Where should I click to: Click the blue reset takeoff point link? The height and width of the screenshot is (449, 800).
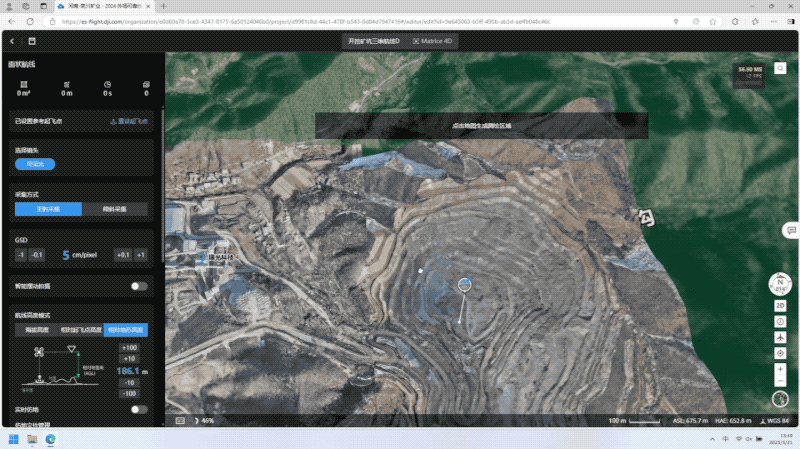(129, 121)
